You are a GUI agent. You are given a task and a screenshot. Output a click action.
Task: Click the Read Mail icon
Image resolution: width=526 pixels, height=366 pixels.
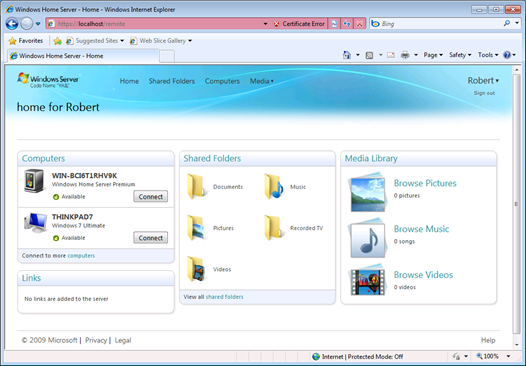pos(391,55)
